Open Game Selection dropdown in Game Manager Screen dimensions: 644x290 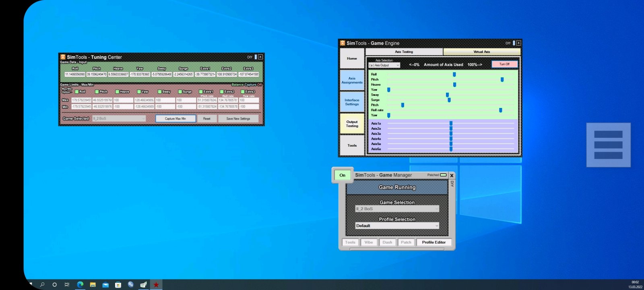point(397,209)
